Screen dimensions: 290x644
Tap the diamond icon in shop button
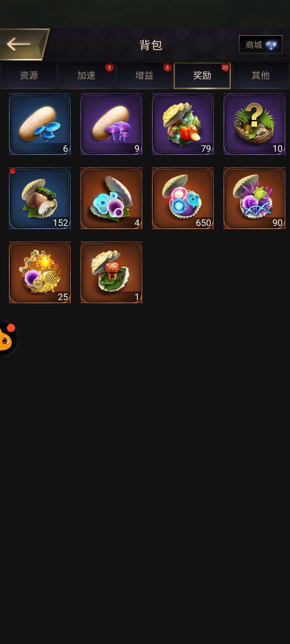[x=271, y=45]
